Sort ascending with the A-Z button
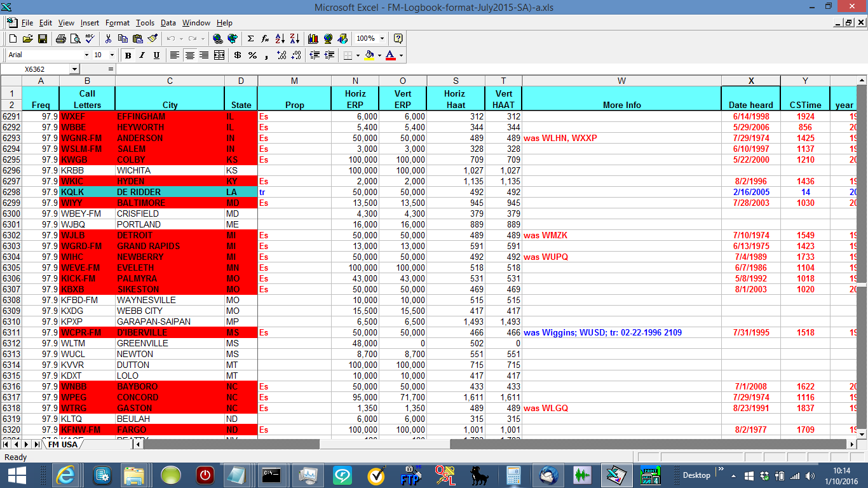868x488 pixels. coord(280,39)
